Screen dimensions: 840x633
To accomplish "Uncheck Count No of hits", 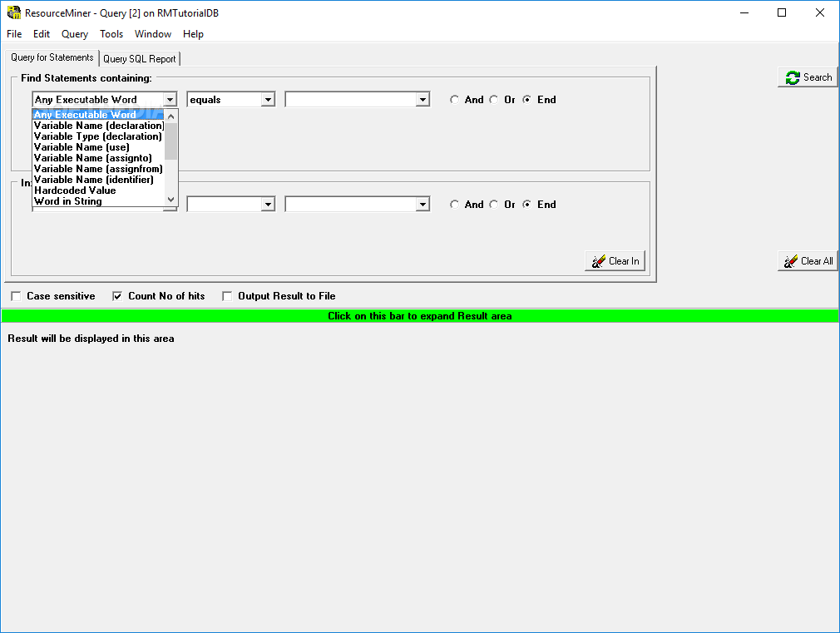I will coord(117,296).
